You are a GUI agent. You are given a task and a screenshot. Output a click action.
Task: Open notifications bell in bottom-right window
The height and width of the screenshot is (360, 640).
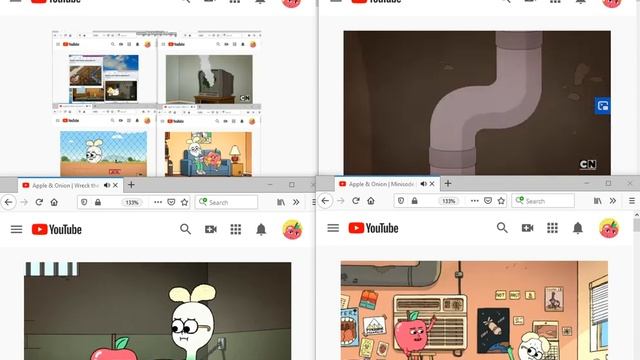578,228
